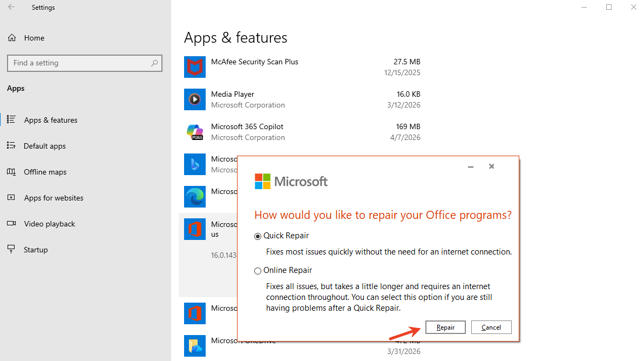The height and width of the screenshot is (361, 644).
Task: Click the McAfee Security Scan Plus icon
Action: [x=195, y=67]
